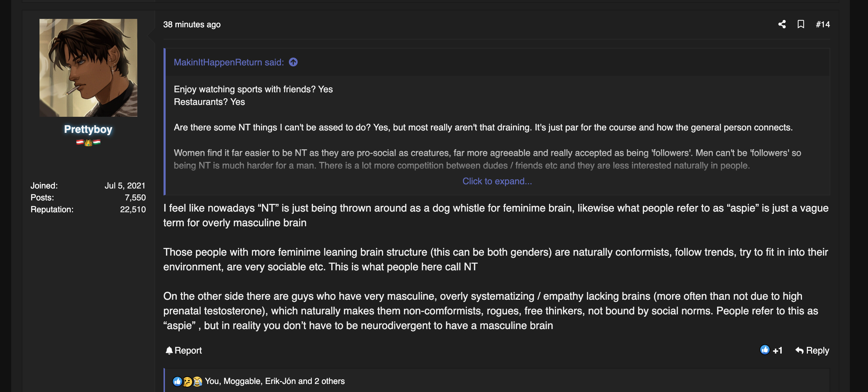This screenshot has height=392, width=868.
Task: Click MakinItHappenReturn said link
Action: (229, 62)
